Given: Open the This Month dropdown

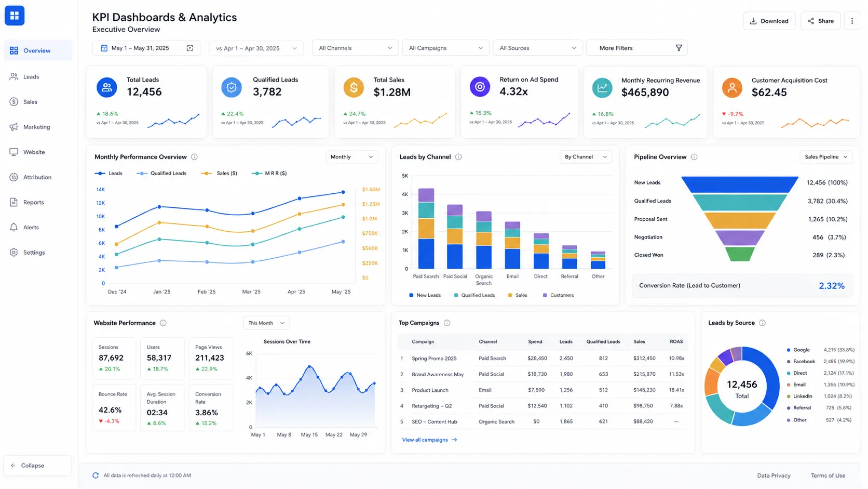Looking at the screenshot, I should click(x=266, y=323).
